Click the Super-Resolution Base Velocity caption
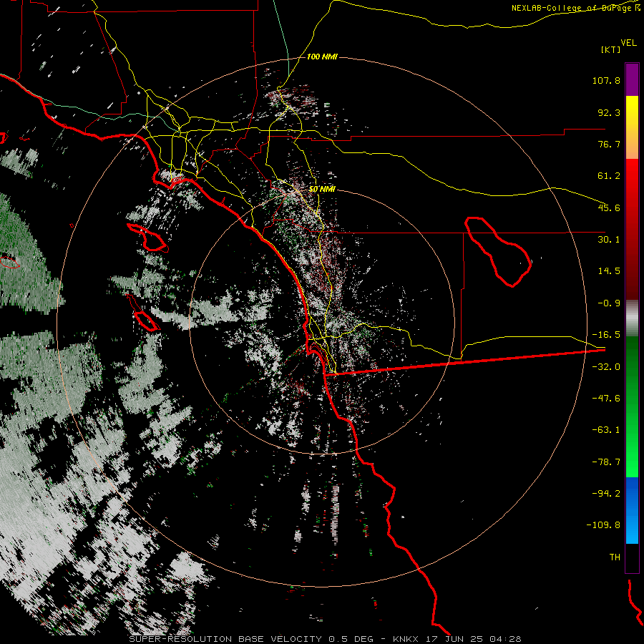644x644 pixels. [326, 639]
